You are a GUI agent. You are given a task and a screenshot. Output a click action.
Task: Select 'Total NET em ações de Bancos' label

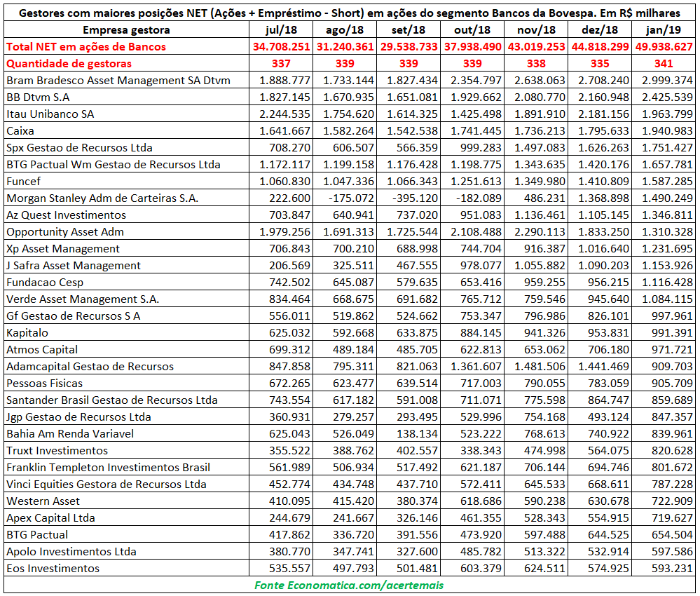(86, 47)
